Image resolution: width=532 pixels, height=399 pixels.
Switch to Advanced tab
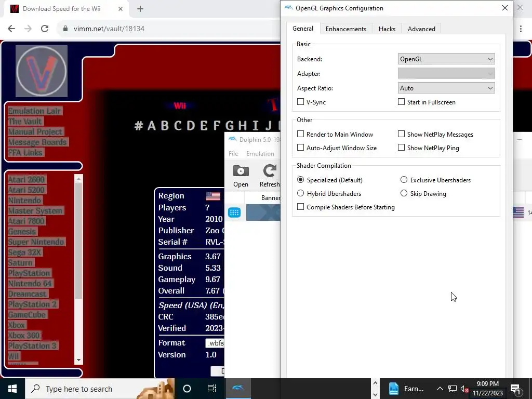(x=421, y=29)
